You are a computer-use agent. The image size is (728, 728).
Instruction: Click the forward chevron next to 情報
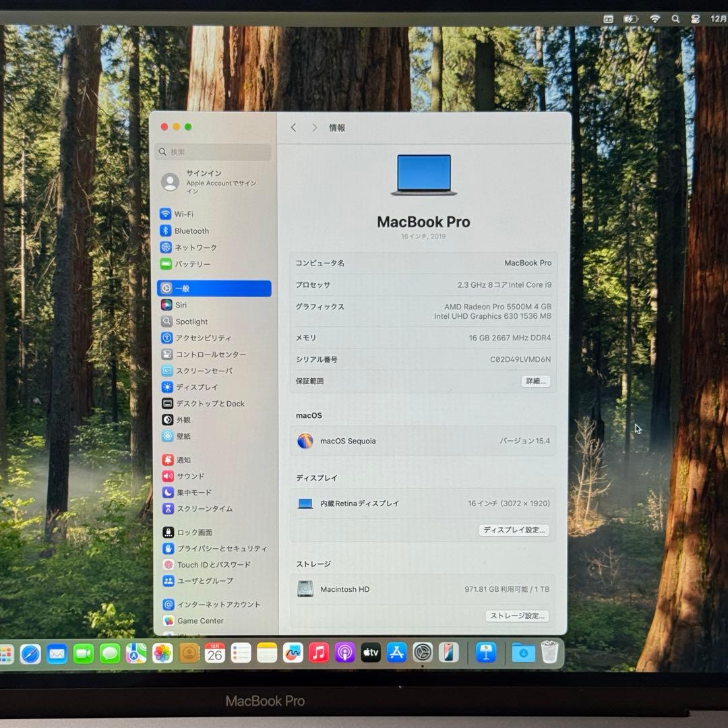click(x=315, y=127)
